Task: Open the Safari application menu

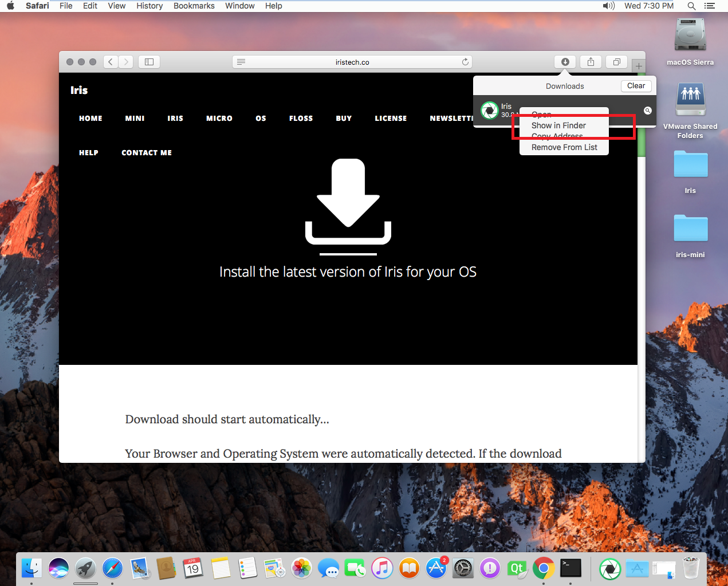Action: point(37,6)
